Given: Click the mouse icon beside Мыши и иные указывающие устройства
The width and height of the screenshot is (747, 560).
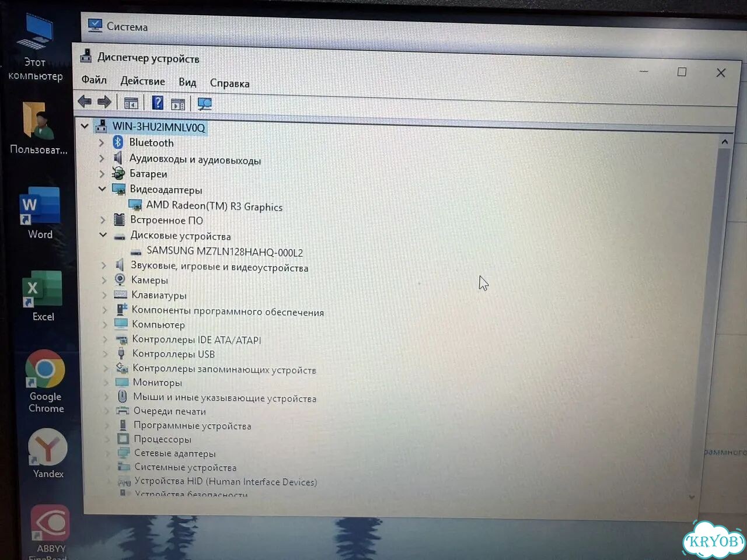Looking at the screenshot, I should [x=122, y=396].
